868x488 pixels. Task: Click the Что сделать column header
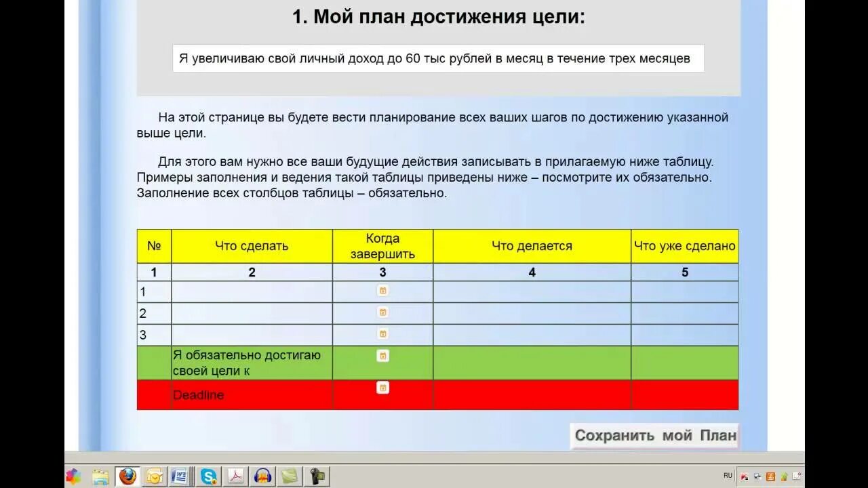pyautogui.click(x=252, y=246)
